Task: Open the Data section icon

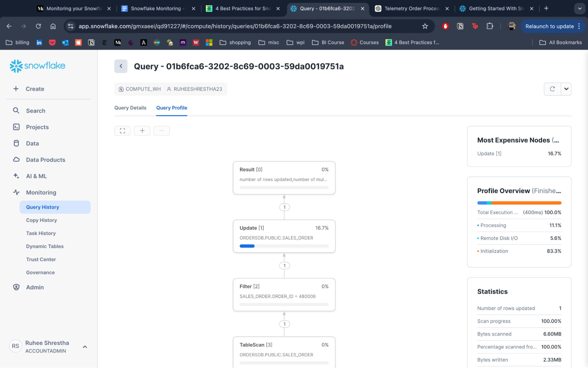Action: [16, 143]
